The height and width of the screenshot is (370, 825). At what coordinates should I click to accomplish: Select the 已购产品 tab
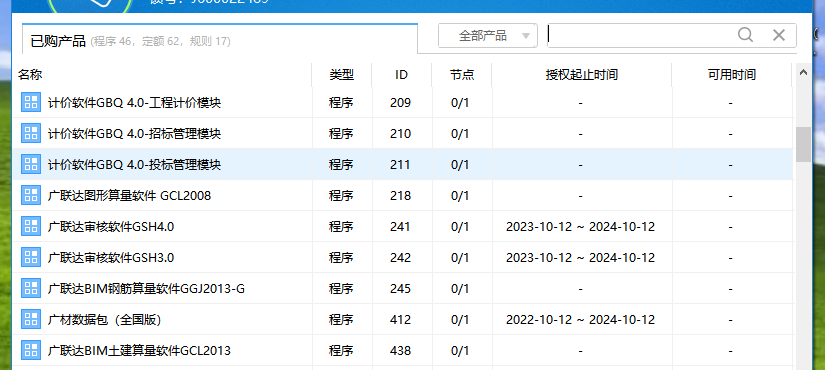point(220,39)
